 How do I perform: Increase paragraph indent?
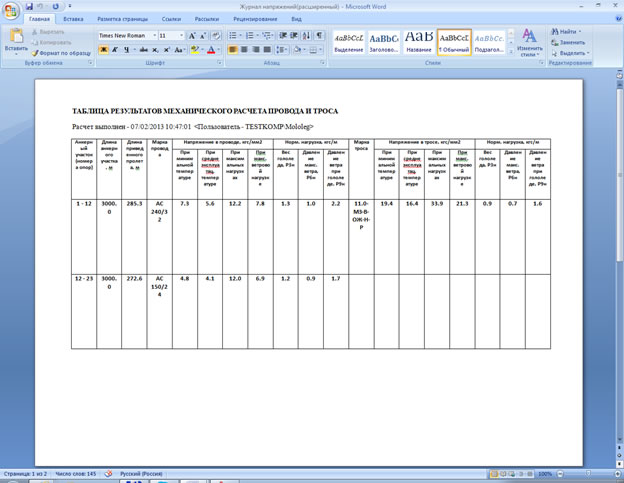(294, 36)
